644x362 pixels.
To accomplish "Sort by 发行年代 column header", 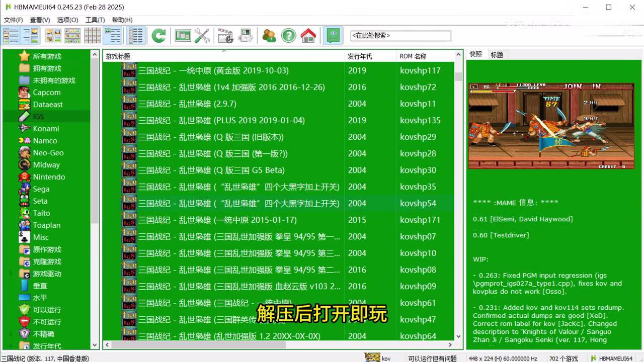I will point(370,56).
